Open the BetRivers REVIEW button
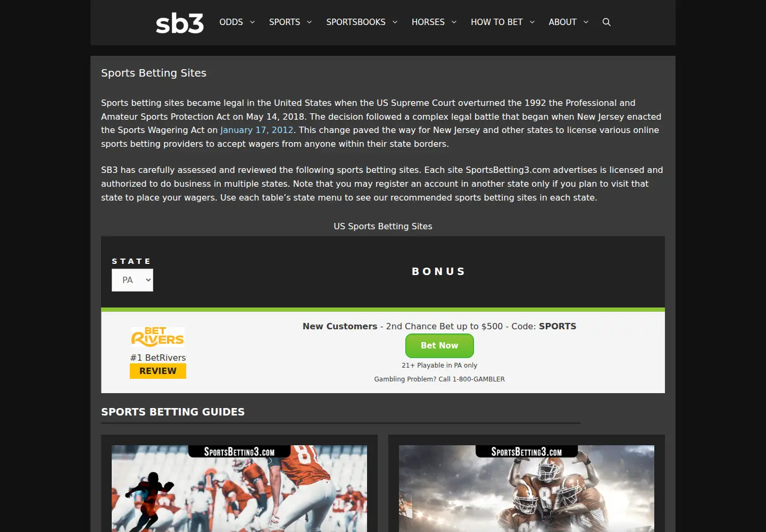This screenshot has height=532, width=766. coord(158,371)
